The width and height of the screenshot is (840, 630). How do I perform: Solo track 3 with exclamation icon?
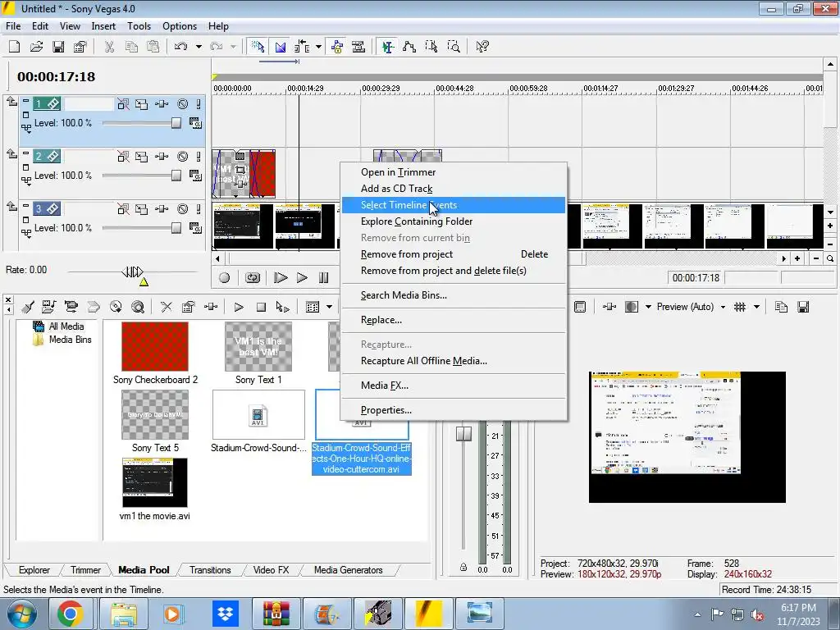click(199, 209)
